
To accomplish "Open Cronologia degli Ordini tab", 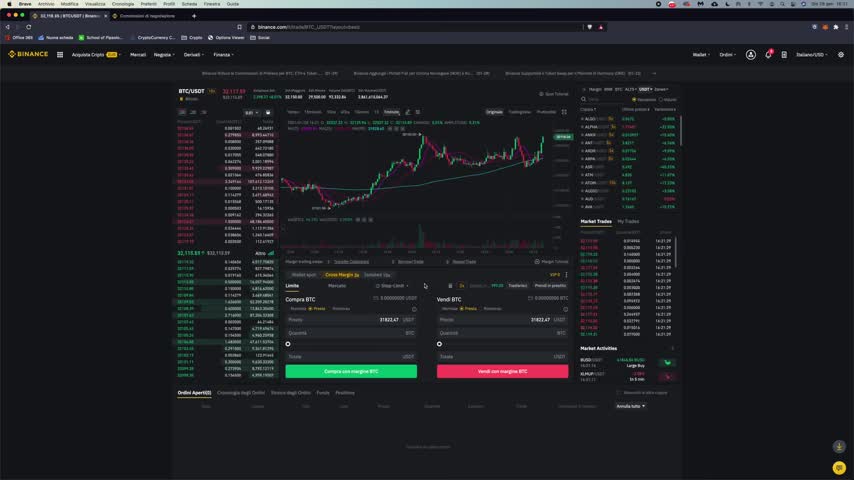I will tap(241, 393).
